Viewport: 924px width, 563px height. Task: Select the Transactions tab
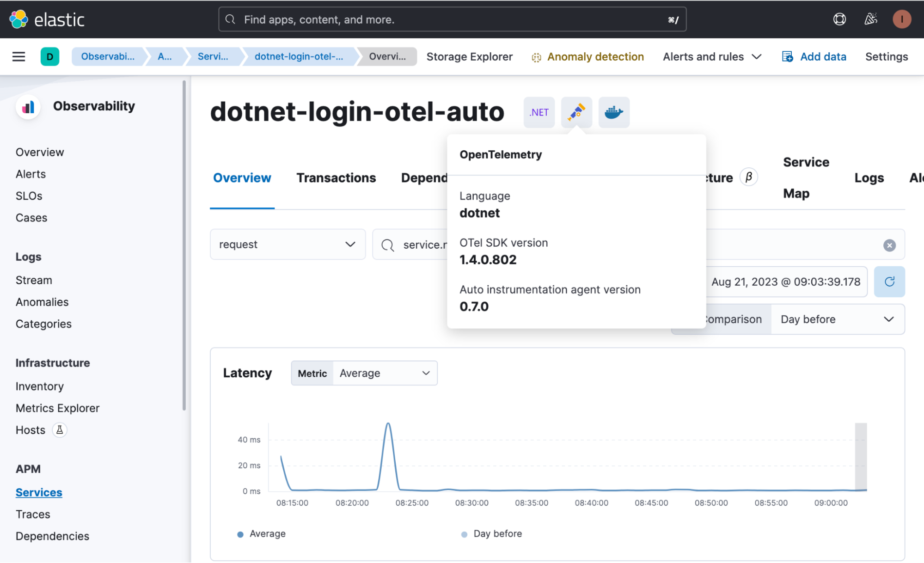pos(337,176)
